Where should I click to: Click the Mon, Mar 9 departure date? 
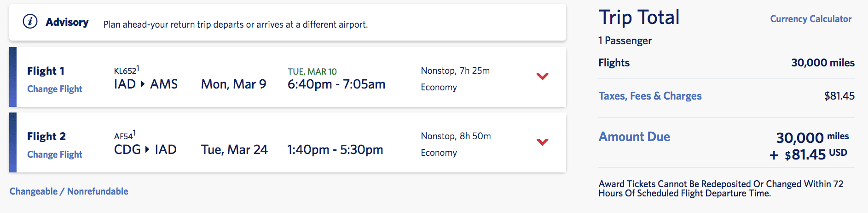pyautogui.click(x=234, y=84)
